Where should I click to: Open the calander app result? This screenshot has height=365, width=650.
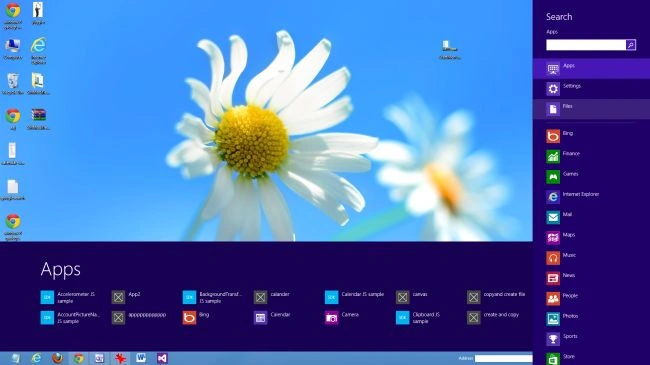(x=272, y=297)
